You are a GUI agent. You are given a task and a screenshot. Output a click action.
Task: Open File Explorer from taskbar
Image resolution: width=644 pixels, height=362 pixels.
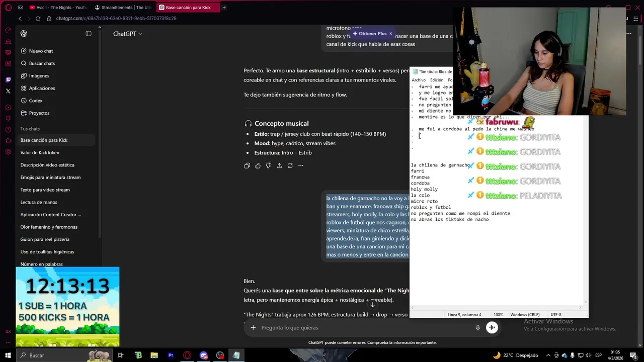point(154,355)
